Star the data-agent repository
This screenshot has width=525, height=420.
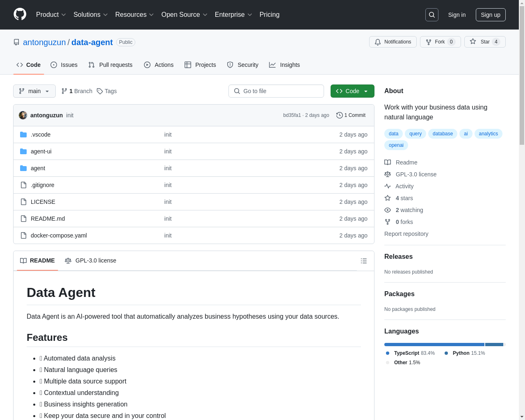pyautogui.click(x=485, y=42)
